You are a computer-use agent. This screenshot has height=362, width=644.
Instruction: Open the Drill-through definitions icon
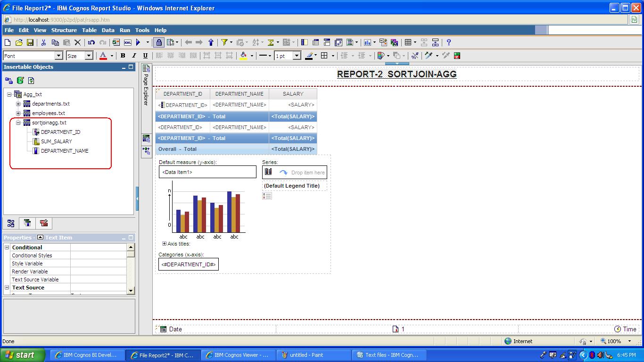click(x=394, y=42)
